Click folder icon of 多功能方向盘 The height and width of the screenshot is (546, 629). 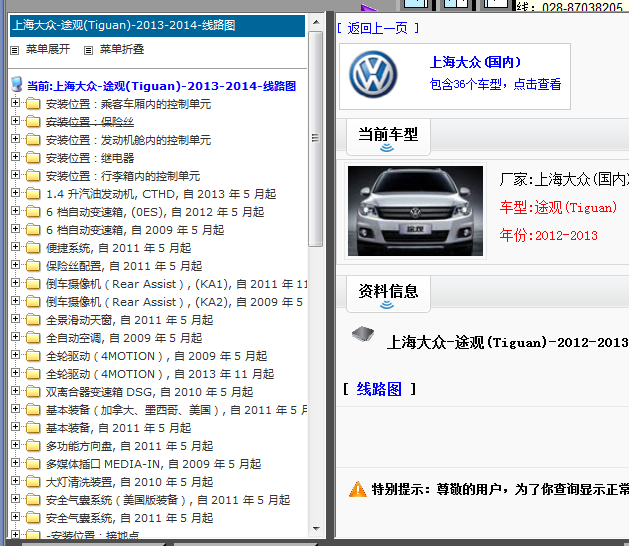[x=33, y=446]
